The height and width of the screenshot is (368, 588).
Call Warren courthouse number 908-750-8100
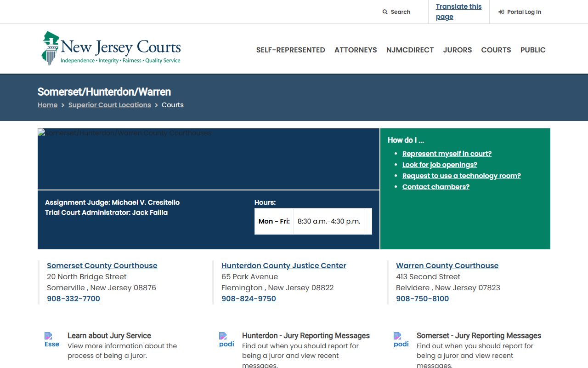click(423, 299)
